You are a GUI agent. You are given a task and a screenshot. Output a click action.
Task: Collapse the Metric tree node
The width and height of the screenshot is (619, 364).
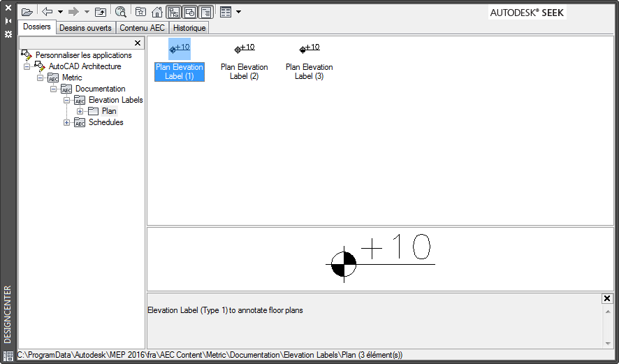pos(41,78)
